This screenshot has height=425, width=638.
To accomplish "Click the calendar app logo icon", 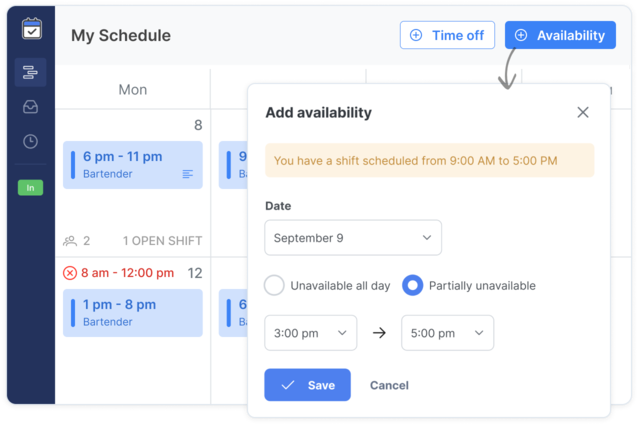I will (32, 29).
